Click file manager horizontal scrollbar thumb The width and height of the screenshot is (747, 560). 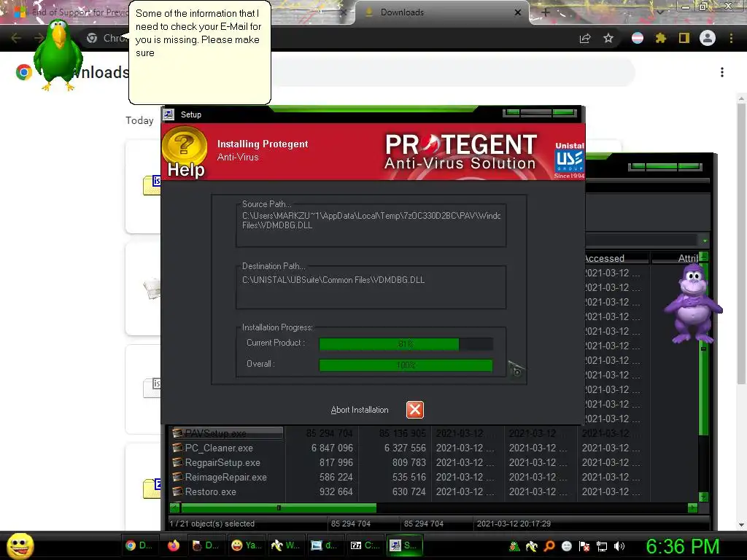(x=279, y=508)
